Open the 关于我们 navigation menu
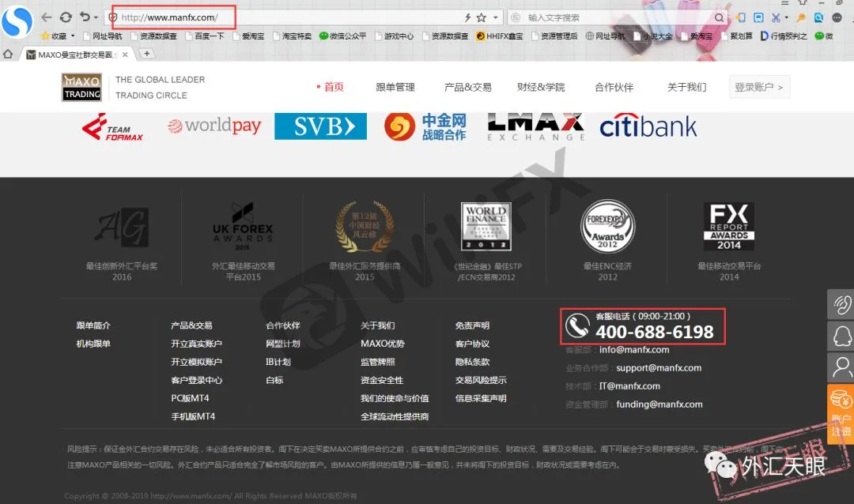Image resolution: width=854 pixels, height=504 pixels. [x=687, y=87]
